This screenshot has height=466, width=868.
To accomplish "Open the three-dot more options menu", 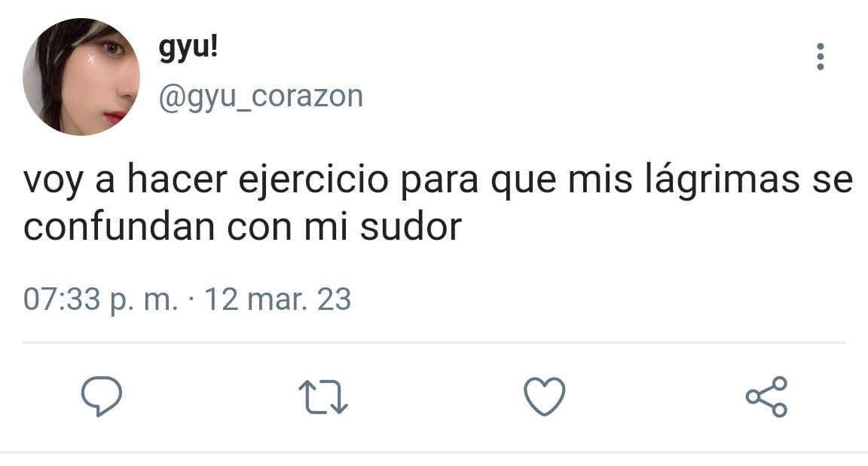I will tap(821, 57).
